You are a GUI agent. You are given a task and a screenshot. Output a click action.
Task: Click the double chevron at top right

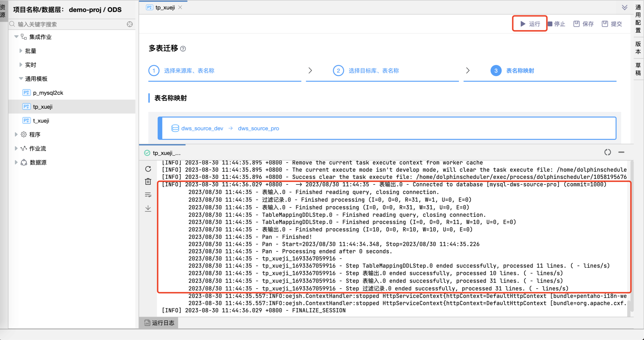click(624, 7)
